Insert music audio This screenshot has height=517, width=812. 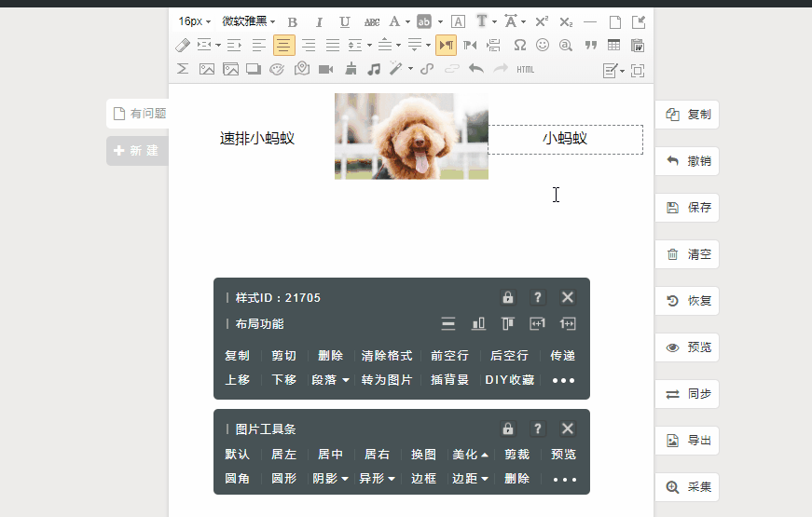[x=374, y=69]
